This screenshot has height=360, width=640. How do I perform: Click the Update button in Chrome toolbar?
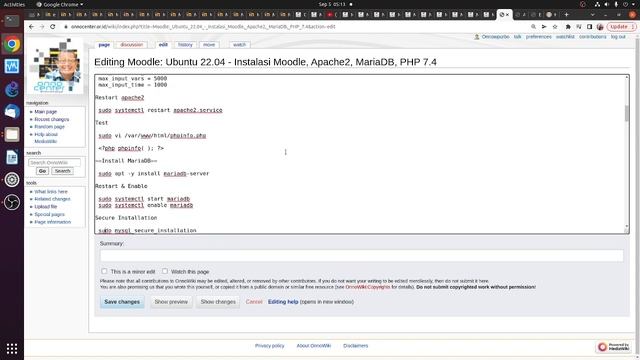click(621, 27)
